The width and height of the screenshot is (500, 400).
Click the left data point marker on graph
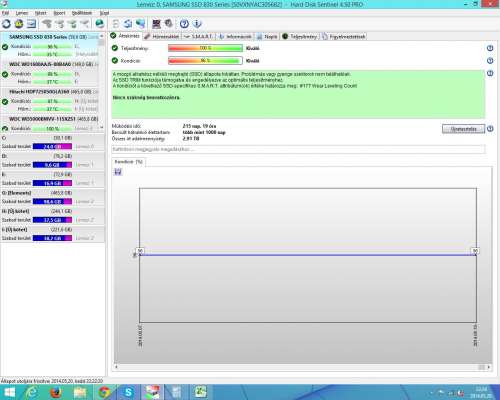pos(140,250)
